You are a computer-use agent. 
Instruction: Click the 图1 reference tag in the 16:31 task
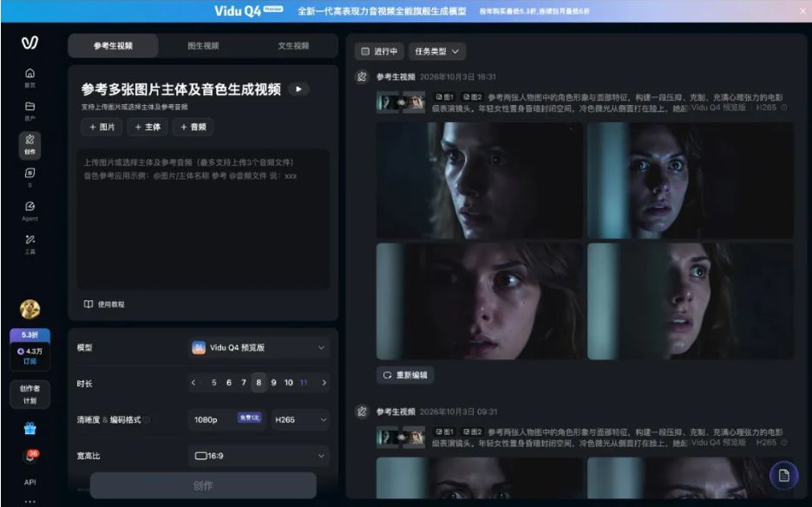pyautogui.click(x=444, y=97)
